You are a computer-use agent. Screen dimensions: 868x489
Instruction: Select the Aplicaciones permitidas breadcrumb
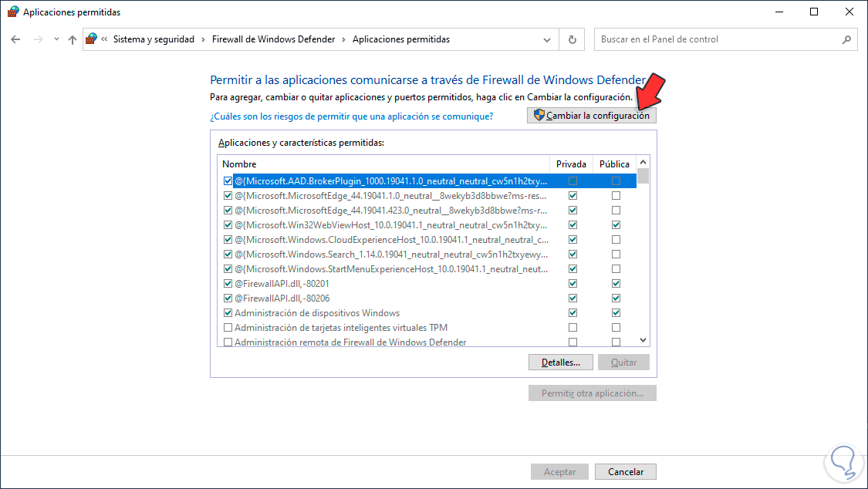400,39
